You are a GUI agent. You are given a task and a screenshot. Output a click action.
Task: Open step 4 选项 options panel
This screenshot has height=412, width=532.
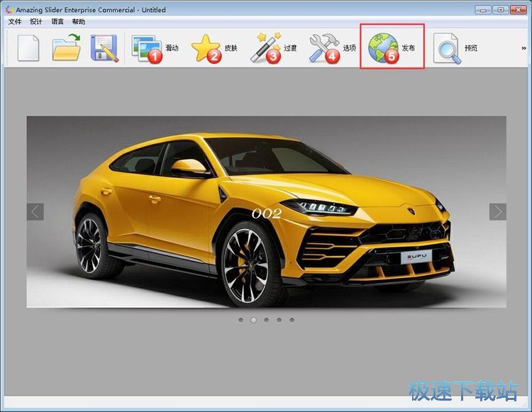(x=333, y=48)
